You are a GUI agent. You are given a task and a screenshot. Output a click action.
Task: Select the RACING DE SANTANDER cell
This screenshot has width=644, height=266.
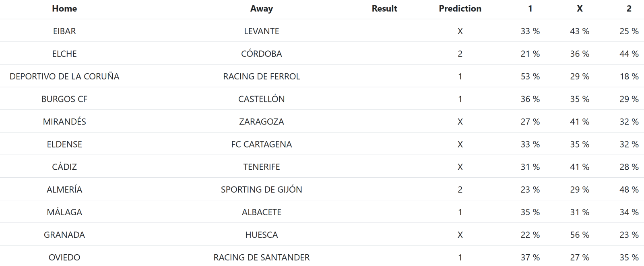click(261, 257)
